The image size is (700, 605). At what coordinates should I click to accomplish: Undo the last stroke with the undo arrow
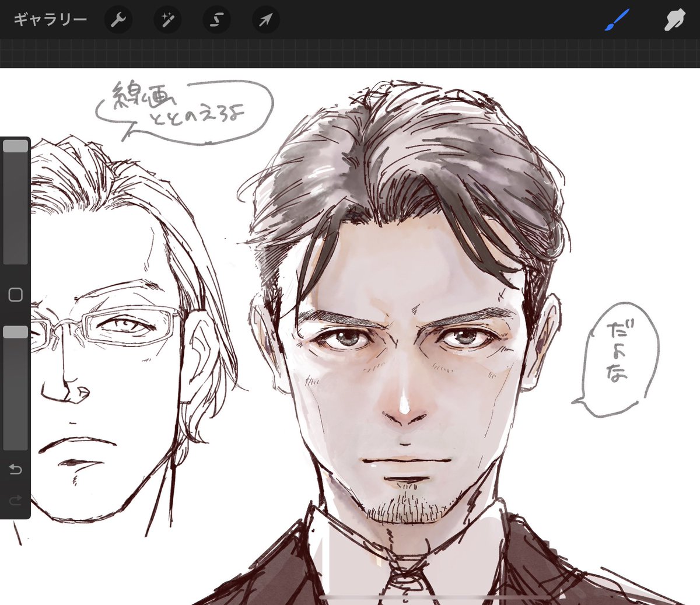point(16,470)
